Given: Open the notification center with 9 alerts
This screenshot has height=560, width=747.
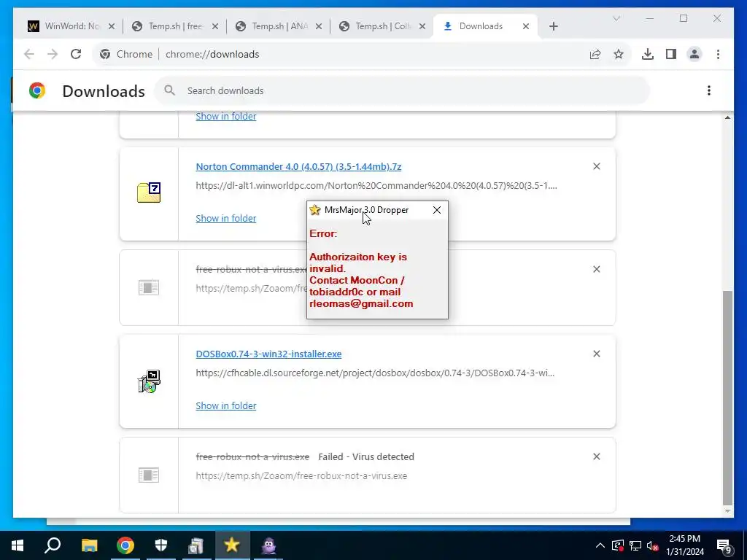Looking at the screenshot, I should click(x=724, y=546).
